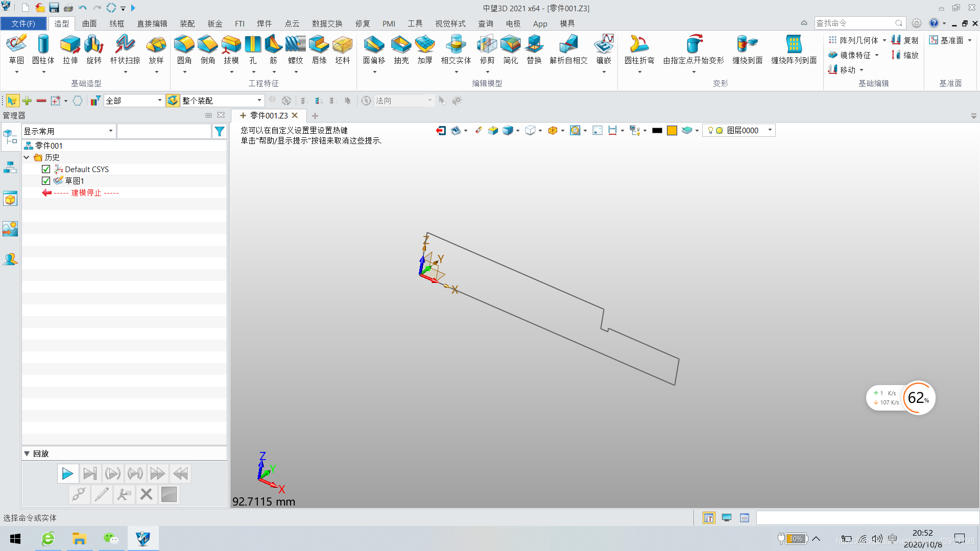
Task: Open the Windows Start menu
Action: tap(15, 539)
